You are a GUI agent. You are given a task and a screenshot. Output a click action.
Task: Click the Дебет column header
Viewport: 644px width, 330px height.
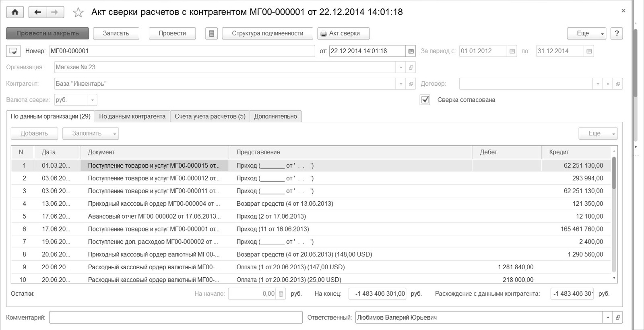[507, 152]
